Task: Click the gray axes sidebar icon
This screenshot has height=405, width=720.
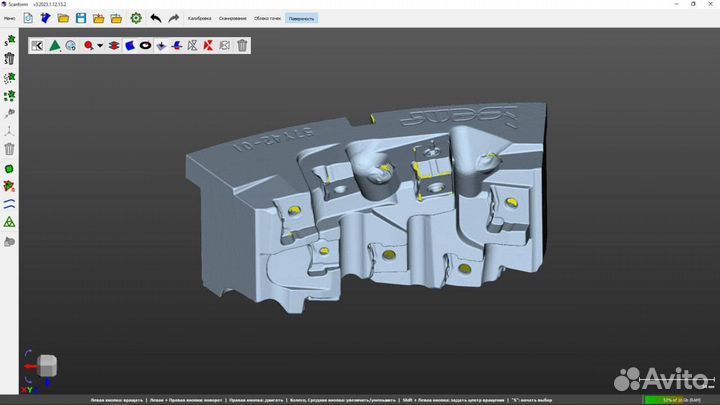Action: tap(9, 131)
